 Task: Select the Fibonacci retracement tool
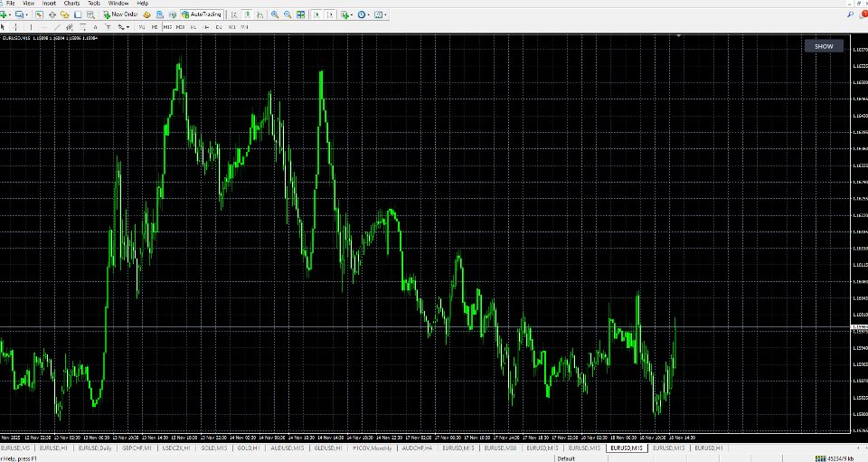[82, 26]
